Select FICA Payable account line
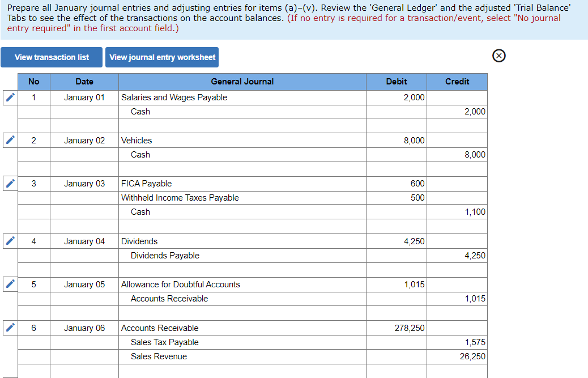 tap(242, 184)
